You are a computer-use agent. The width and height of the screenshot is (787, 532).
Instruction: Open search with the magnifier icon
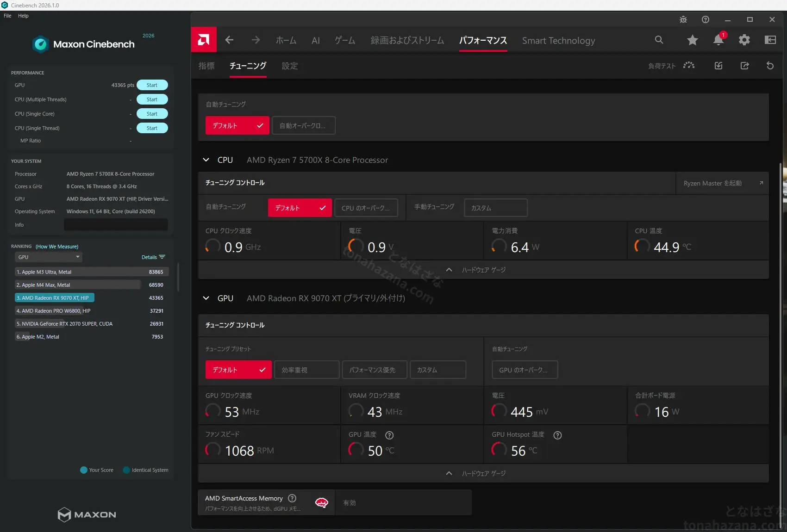[659, 40]
